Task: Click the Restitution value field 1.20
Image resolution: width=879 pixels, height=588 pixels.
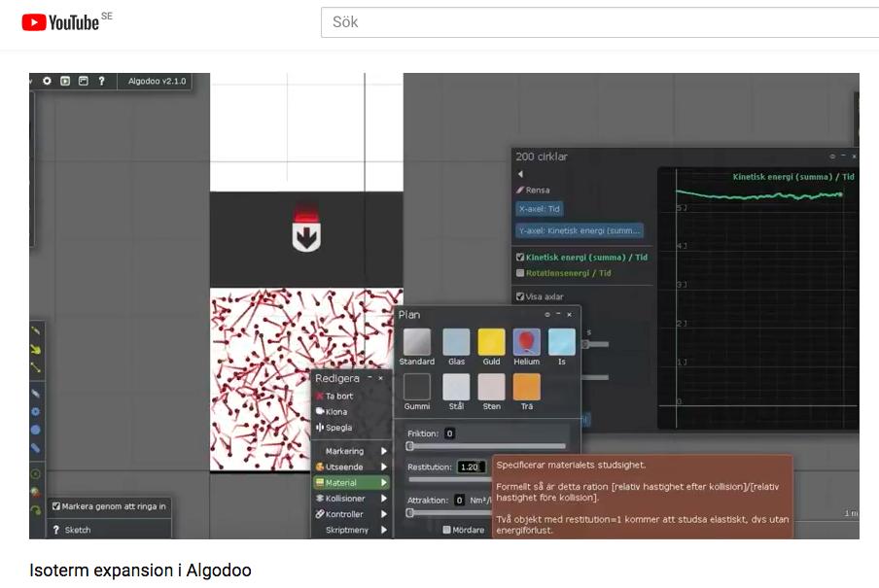Action: [471, 467]
